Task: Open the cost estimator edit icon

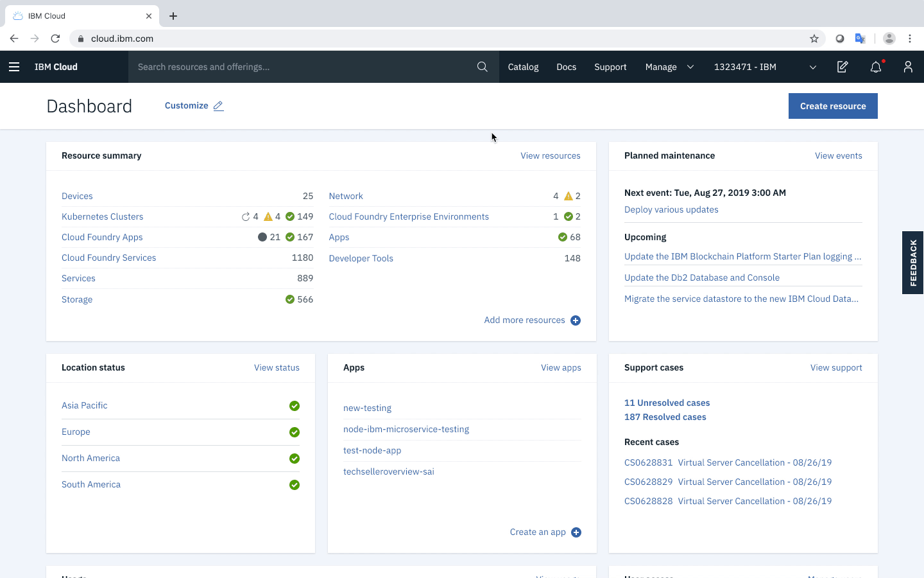Action: coord(843,67)
